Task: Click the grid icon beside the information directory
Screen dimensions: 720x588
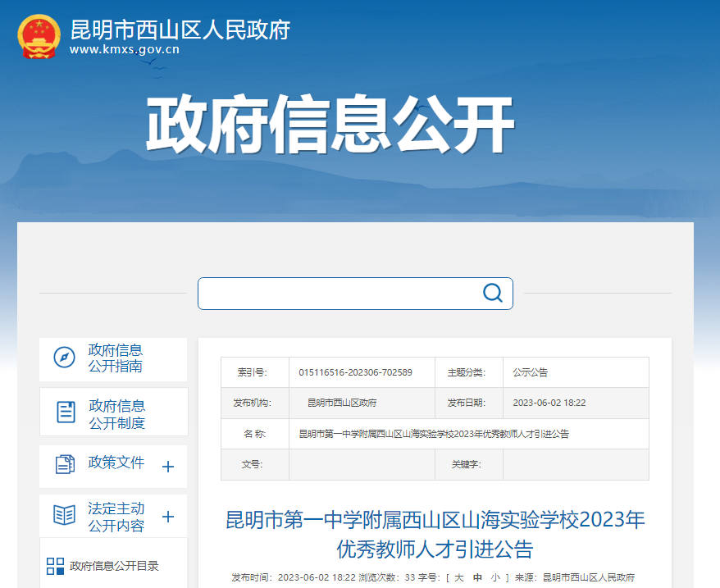Action: tap(55, 566)
